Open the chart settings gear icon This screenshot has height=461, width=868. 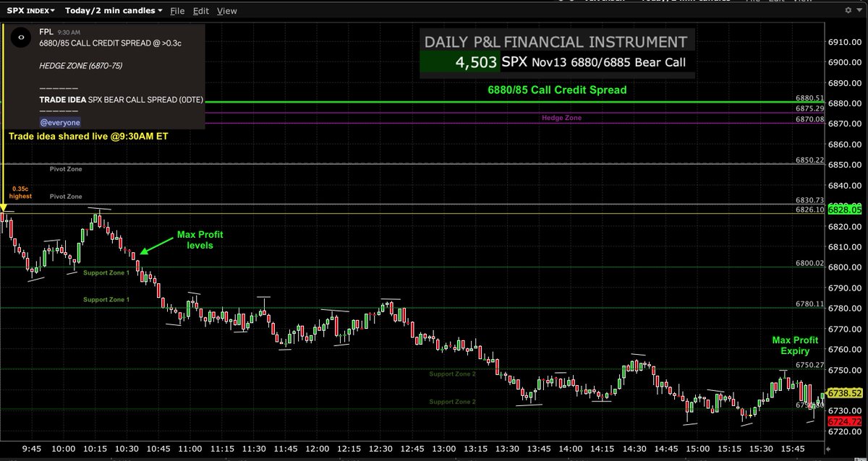coord(847,10)
